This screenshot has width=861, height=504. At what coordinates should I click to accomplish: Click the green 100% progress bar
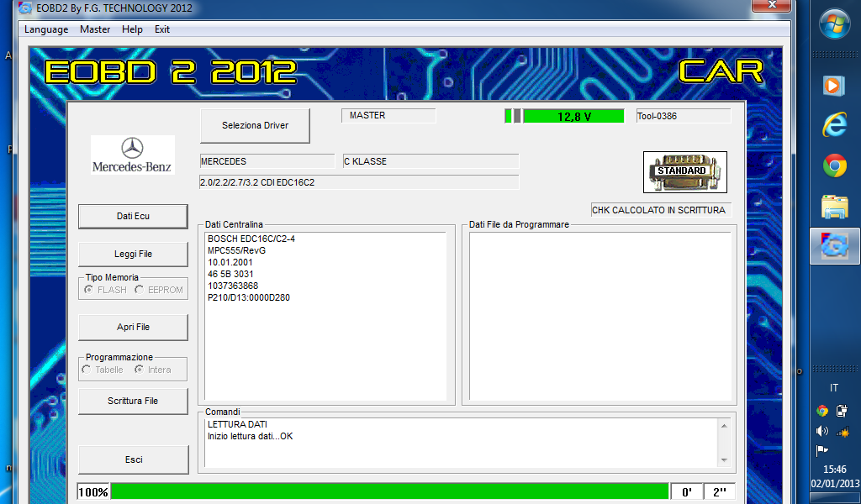tap(390, 491)
